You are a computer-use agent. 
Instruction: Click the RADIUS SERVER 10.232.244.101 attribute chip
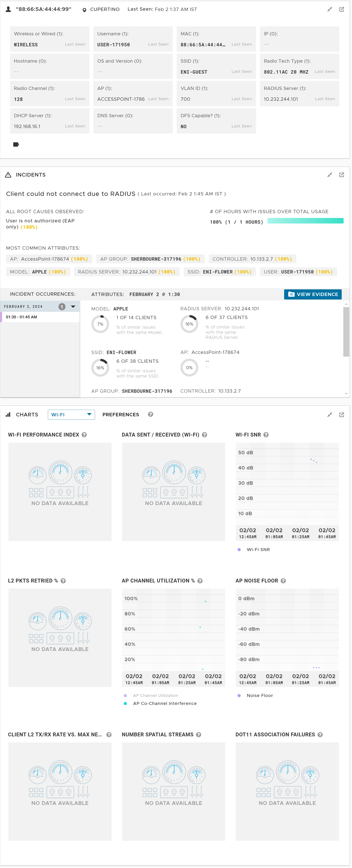coord(127,272)
